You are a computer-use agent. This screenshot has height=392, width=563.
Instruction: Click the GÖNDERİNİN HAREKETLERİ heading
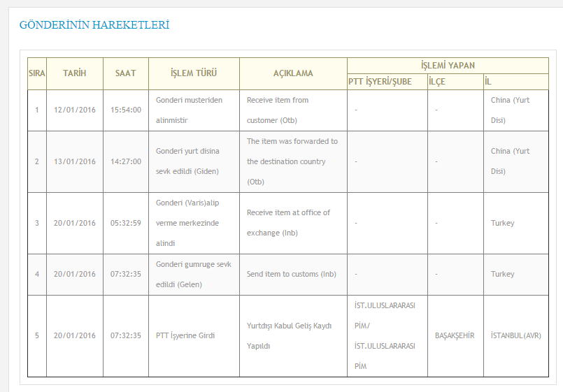tap(94, 25)
